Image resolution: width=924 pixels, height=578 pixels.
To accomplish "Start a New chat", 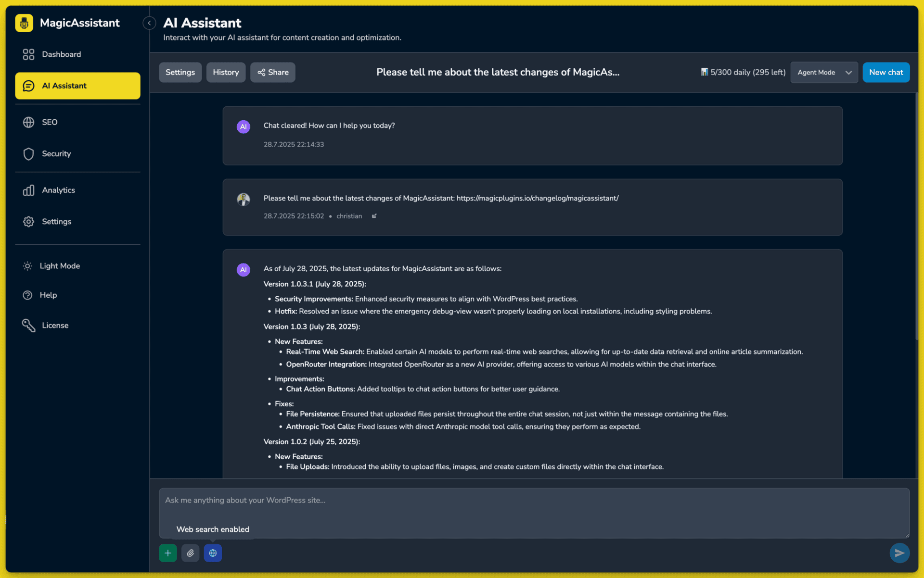I will pos(886,72).
